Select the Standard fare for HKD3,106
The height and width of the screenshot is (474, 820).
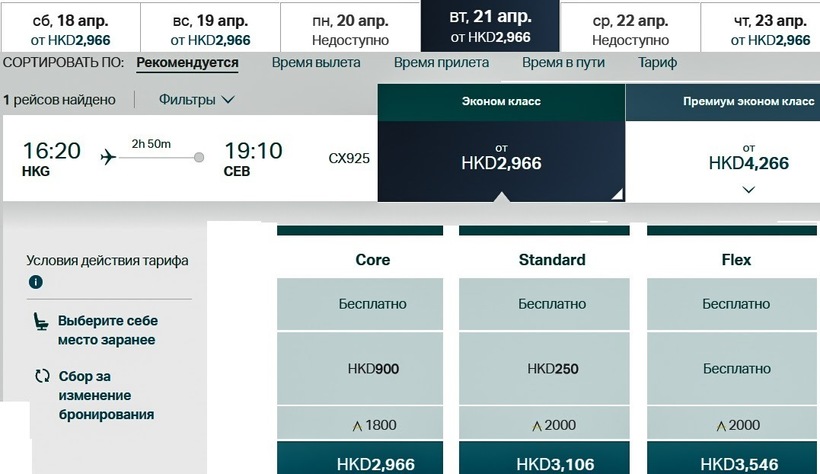pyautogui.click(x=544, y=463)
